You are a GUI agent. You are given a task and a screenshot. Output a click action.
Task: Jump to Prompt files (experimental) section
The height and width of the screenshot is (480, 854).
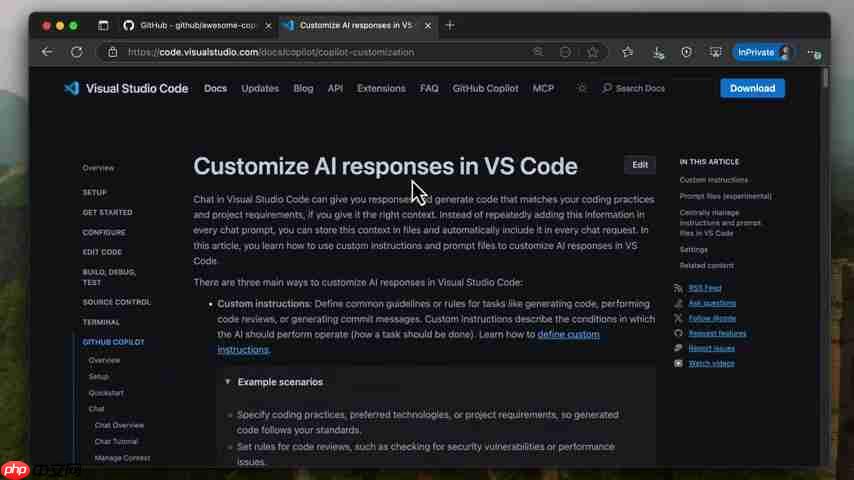(x=725, y=196)
